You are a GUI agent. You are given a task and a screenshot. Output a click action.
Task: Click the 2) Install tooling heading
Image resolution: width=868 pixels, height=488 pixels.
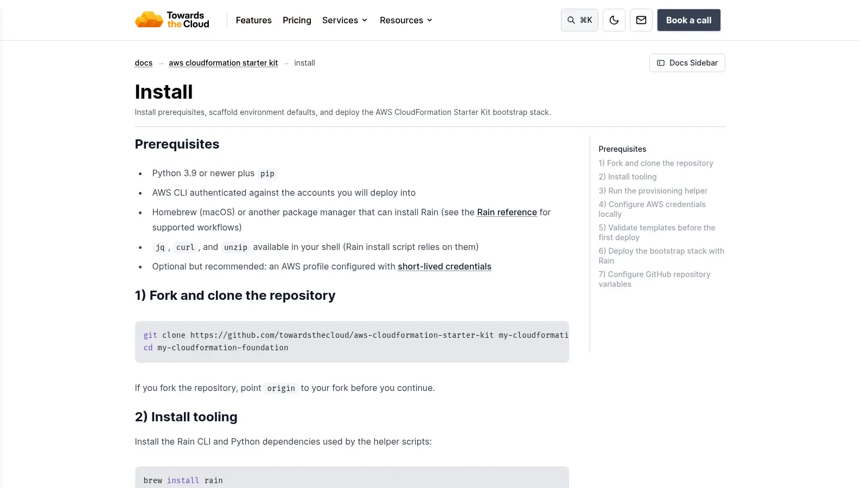click(186, 417)
